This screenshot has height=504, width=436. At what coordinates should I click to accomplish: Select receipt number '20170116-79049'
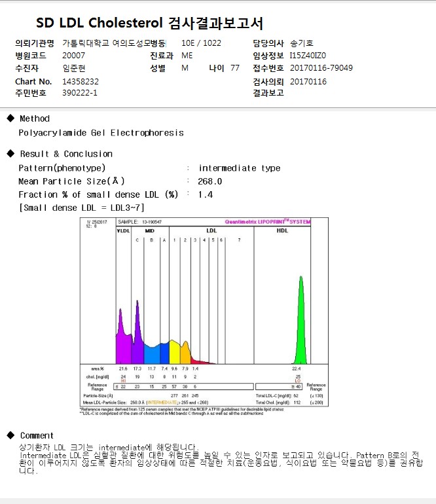(x=321, y=68)
